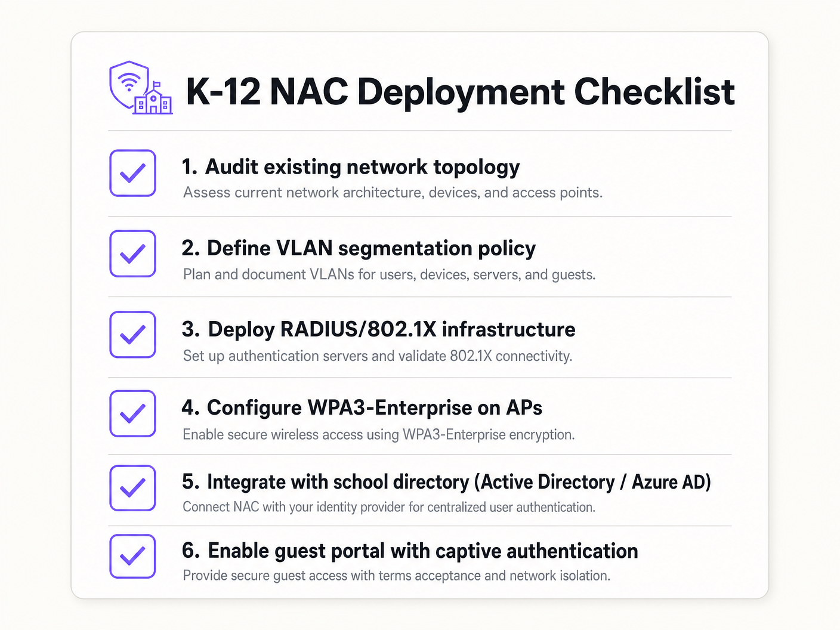The height and width of the screenshot is (630, 840).
Task: Click the text Provide secure guest access
Action: coord(397,576)
